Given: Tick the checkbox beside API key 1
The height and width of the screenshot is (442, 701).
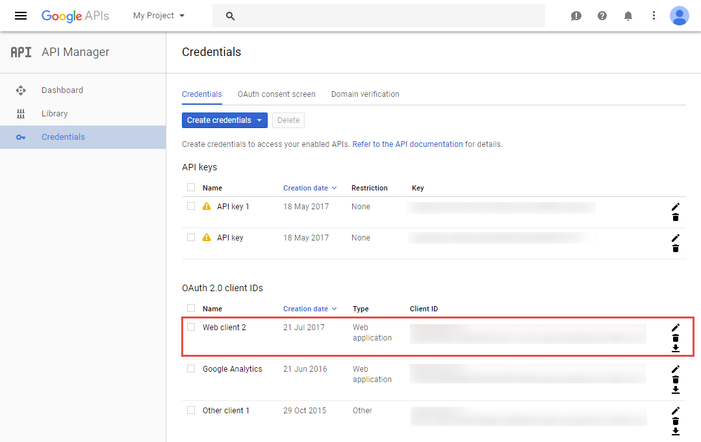Looking at the screenshot, I should point(191,206).
